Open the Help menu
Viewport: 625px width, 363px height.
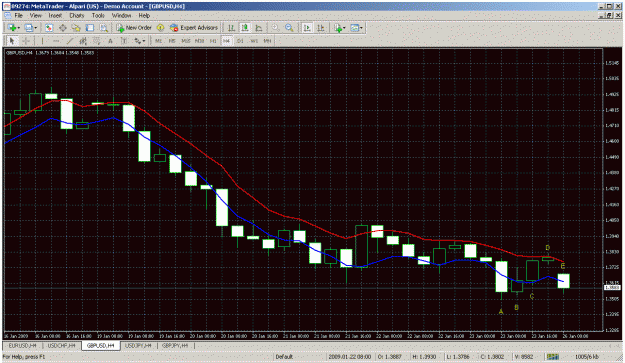coord(144,15)
